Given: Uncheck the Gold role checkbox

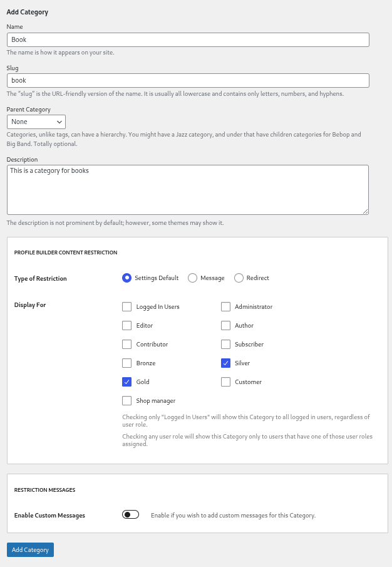Looking at the screenshot, I should (126, 382).
